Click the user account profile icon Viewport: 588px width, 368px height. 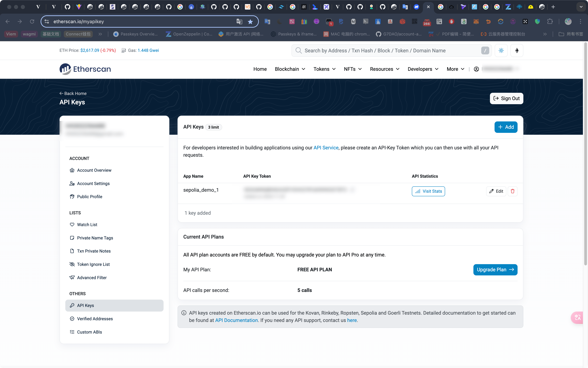[476, 69]
